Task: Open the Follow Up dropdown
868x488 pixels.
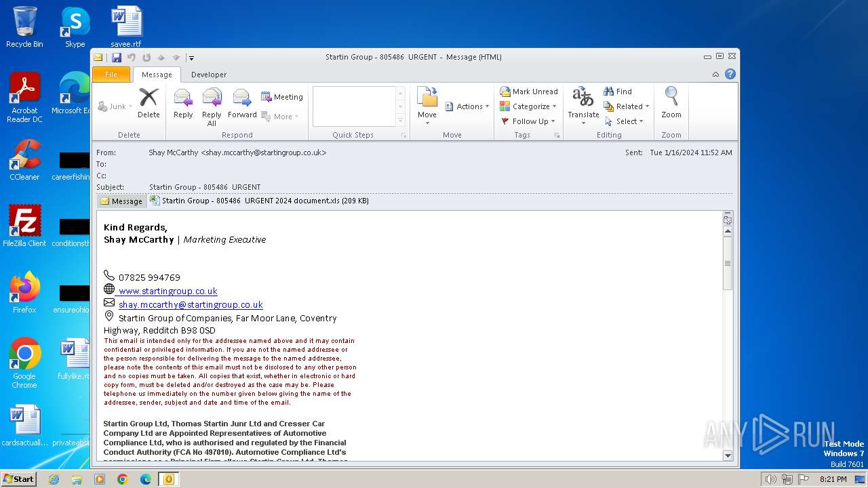Action: pyautogui.click(x=528, y=121)
